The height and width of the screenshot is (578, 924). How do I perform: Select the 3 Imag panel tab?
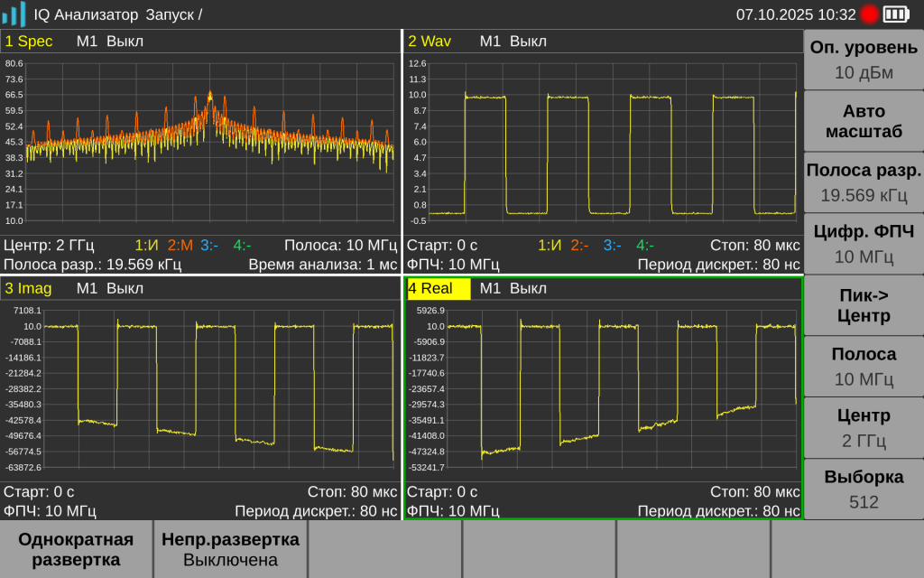pyautogui.click(x=29, y=289)
